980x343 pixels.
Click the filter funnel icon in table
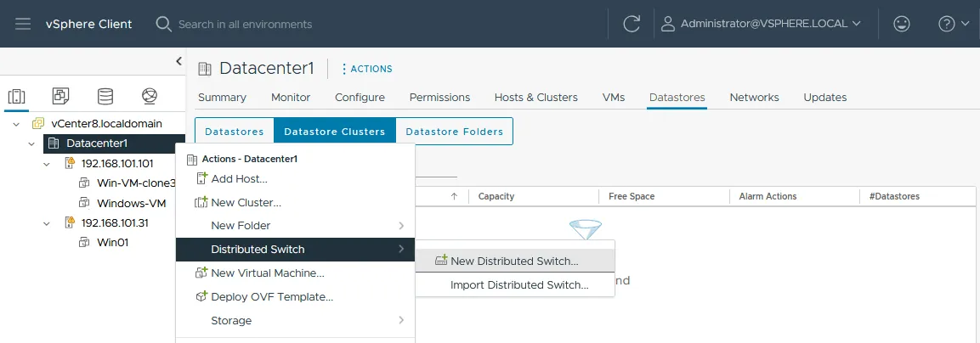click(586, 229)
